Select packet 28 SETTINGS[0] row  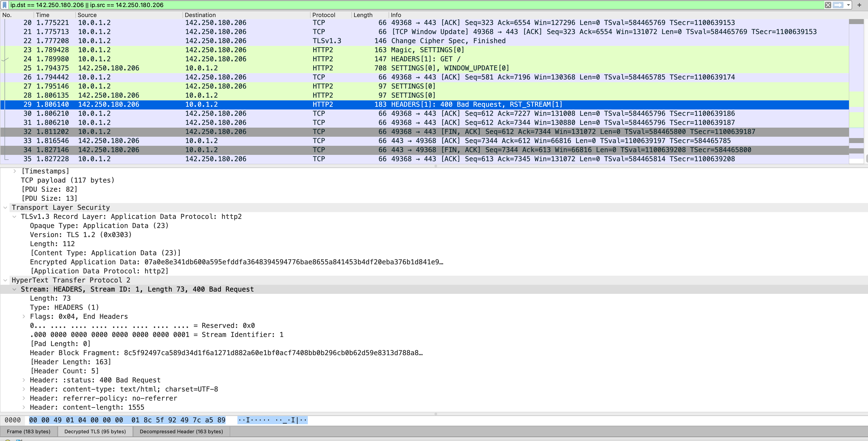tap(424, 95)
